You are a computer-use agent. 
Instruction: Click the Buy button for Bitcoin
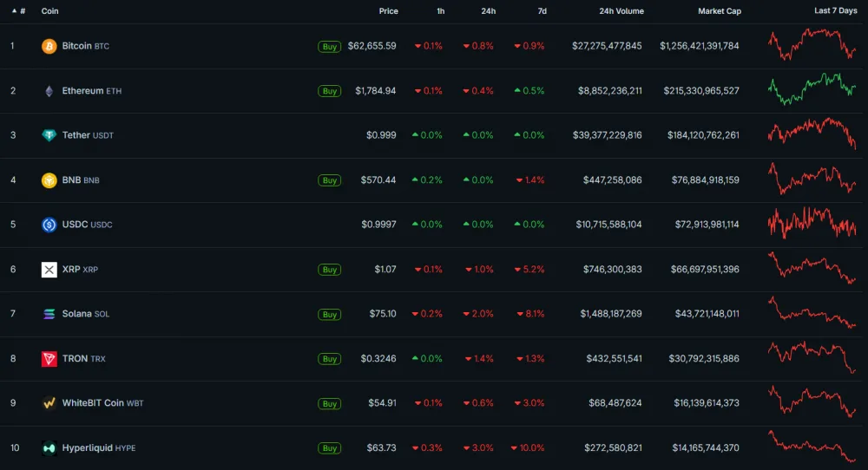[329, 47]
